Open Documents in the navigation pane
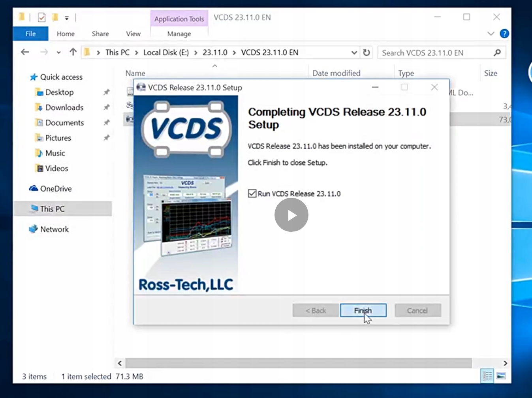This screenshot has height=398, width=532. (64, 123)
